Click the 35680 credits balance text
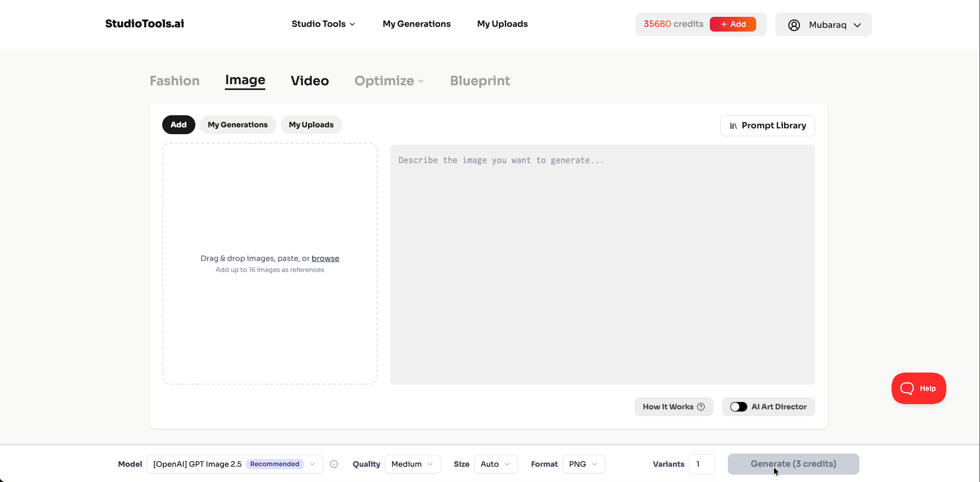The image size is (980, 482). coord(674,24)
